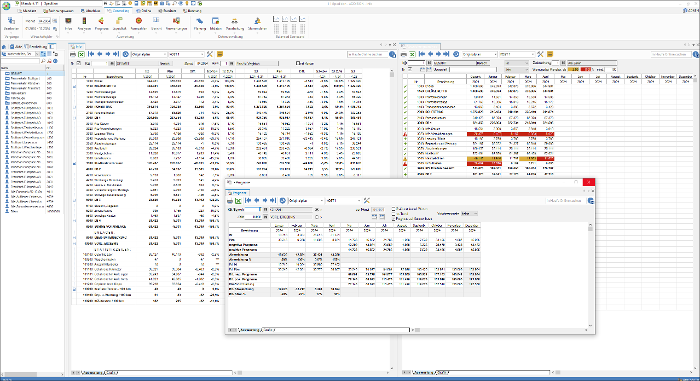Click the vertical scrollbar in popup dialog

click(x=590, y=275)
